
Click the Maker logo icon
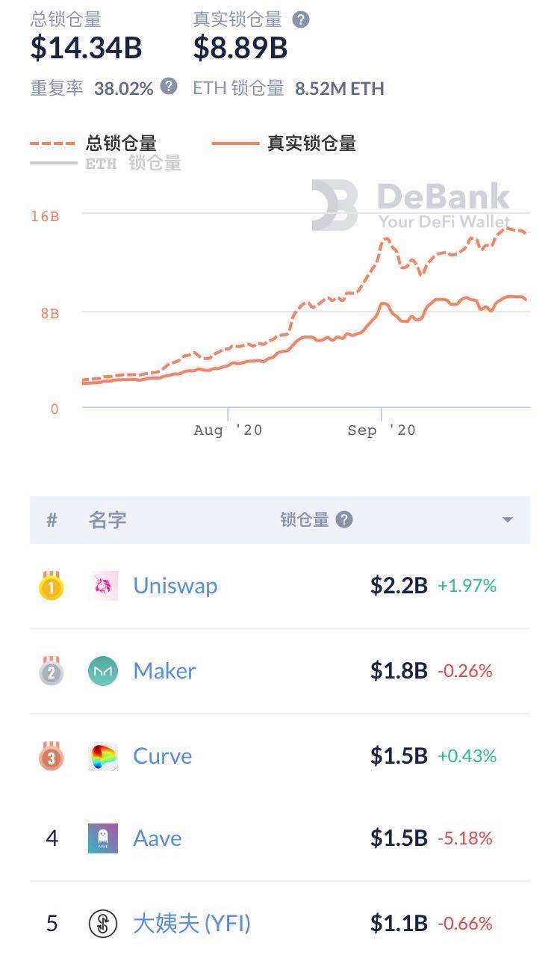pyautogui.click(x=103, y=671)
